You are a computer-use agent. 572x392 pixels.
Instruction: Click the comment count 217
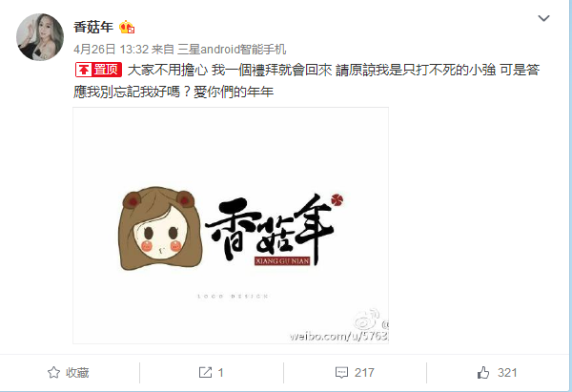(364, 373)
